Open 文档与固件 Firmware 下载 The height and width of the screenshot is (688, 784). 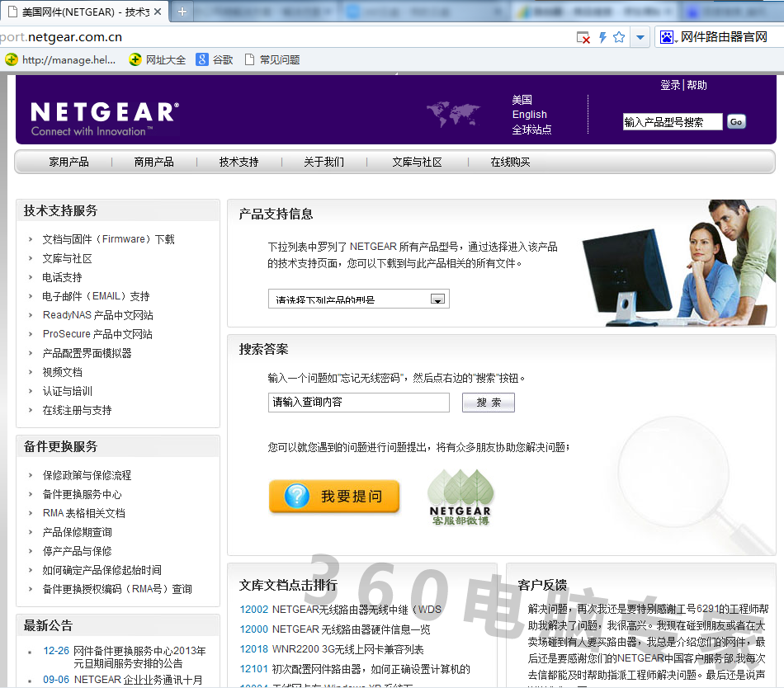[x=108, y=239]
